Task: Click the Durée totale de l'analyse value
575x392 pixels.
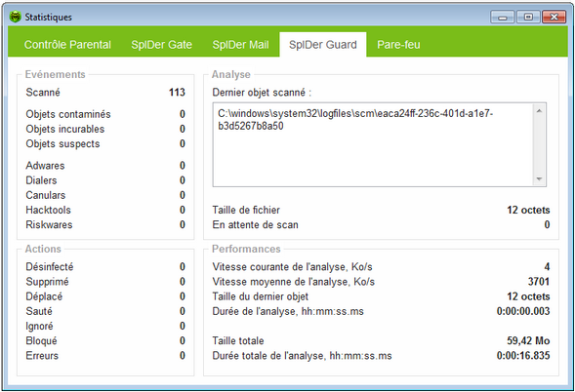Action: pyautogui.click(x=523, y=355)
